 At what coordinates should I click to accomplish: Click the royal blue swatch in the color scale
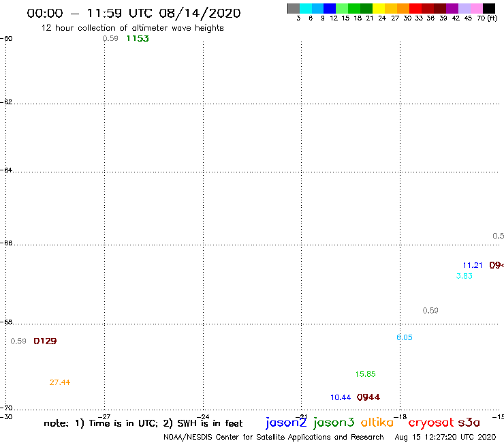coord(330,8)
